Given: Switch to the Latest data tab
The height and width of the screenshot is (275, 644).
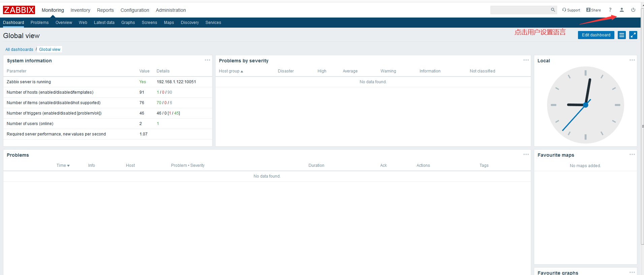Looking at the screenshot, I should pos(104,23).
